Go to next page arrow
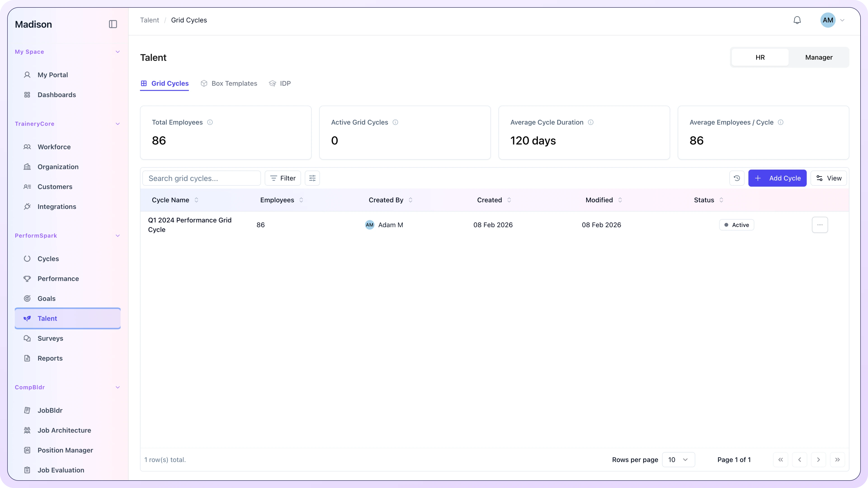This screenshot has width=868, height=488. [818, 460]
